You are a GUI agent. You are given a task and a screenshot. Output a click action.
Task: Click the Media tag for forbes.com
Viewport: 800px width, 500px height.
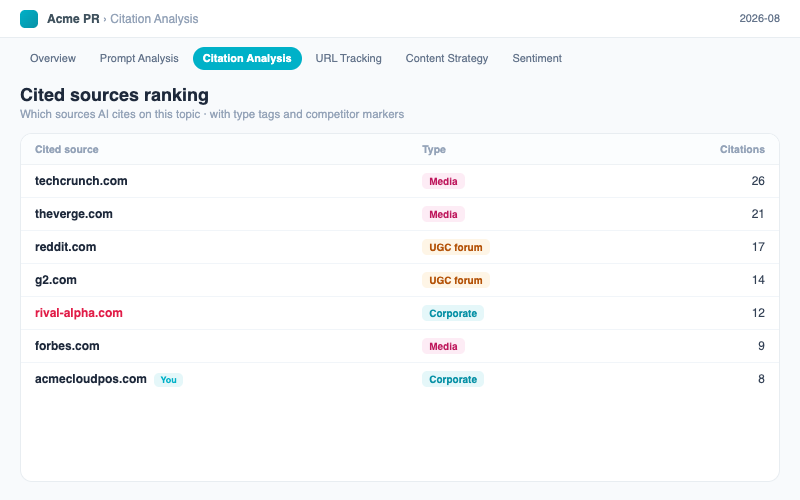[443, 346]
